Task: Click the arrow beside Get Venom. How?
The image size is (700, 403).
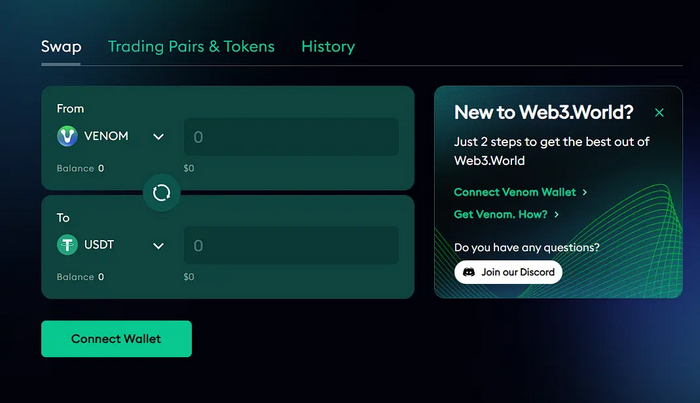Action: [556, 214]
